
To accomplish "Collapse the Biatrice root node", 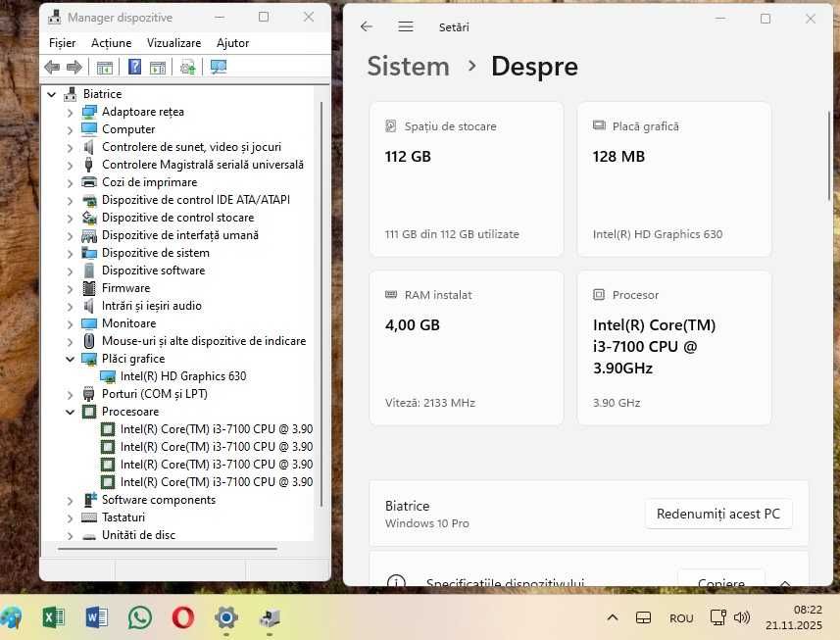I will pos(51,94).
